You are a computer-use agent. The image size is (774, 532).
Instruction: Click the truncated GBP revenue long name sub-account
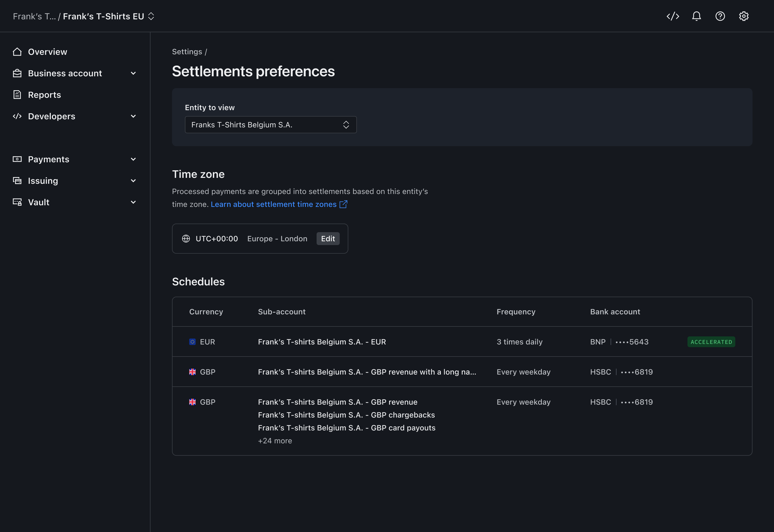[367, 372]
